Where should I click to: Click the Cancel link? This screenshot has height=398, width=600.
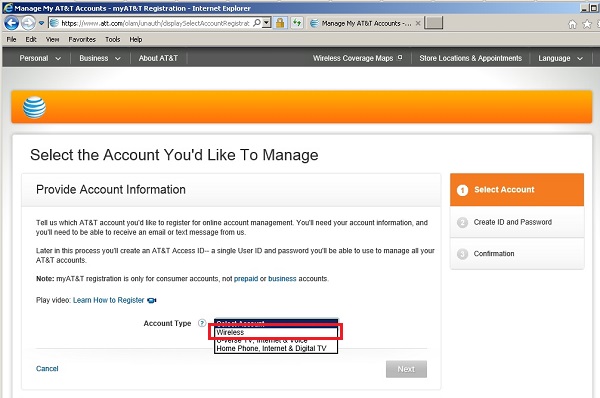point(47,369)
